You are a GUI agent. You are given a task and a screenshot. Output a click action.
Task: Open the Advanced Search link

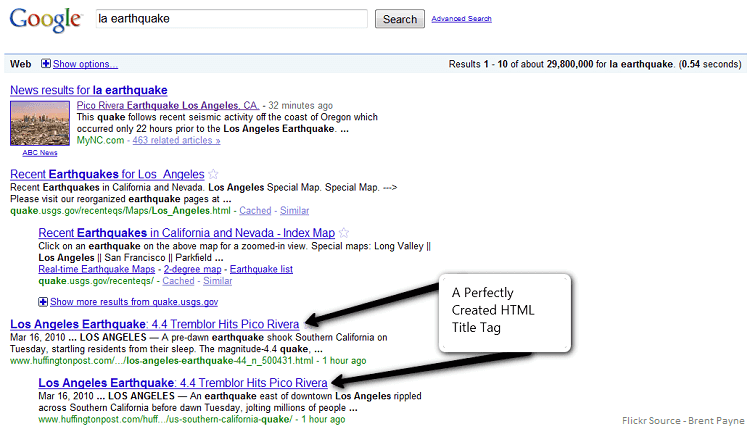coord(461,19)
